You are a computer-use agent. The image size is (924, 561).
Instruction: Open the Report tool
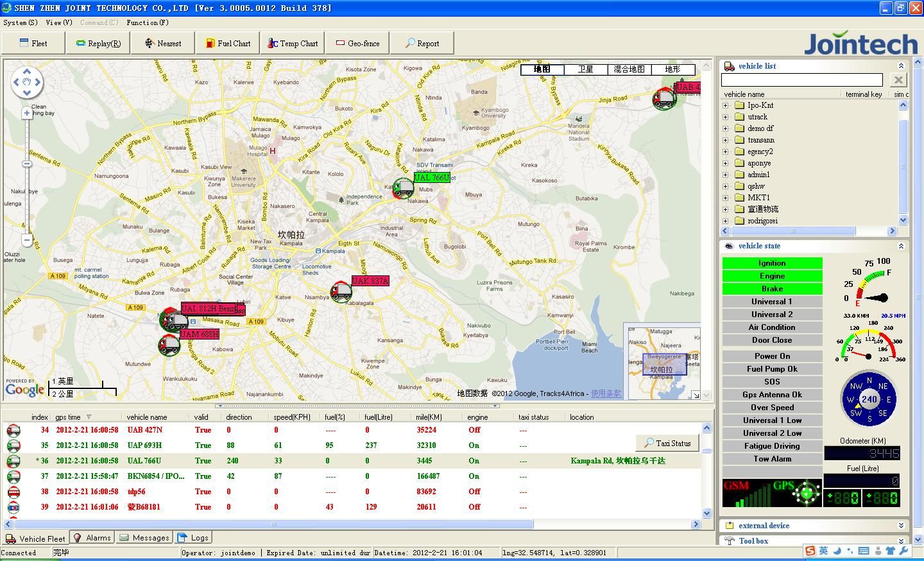coord(422,44)
